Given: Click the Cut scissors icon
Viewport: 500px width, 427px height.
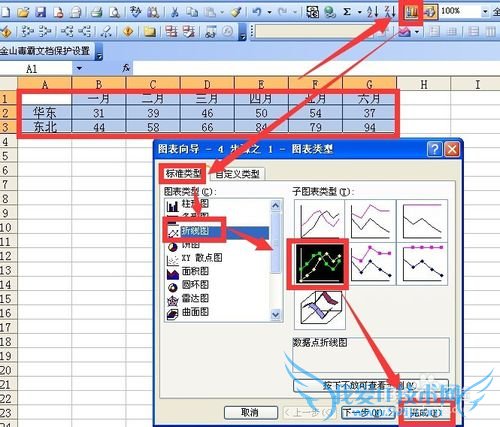Looking at the screenshot, I should [x=175, y=12].
